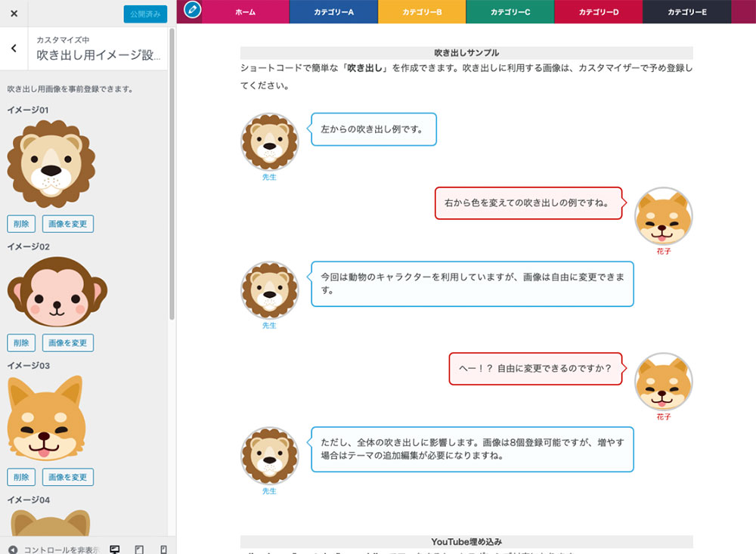Click the YouTube埋め込み section heading

[x=466, y=541]
